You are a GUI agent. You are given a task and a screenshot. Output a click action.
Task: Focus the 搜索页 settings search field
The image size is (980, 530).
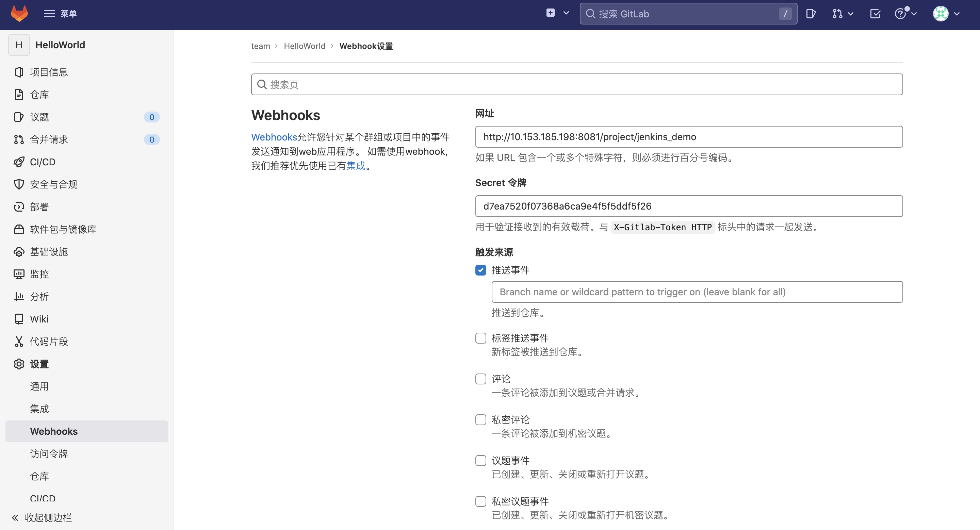577,84
